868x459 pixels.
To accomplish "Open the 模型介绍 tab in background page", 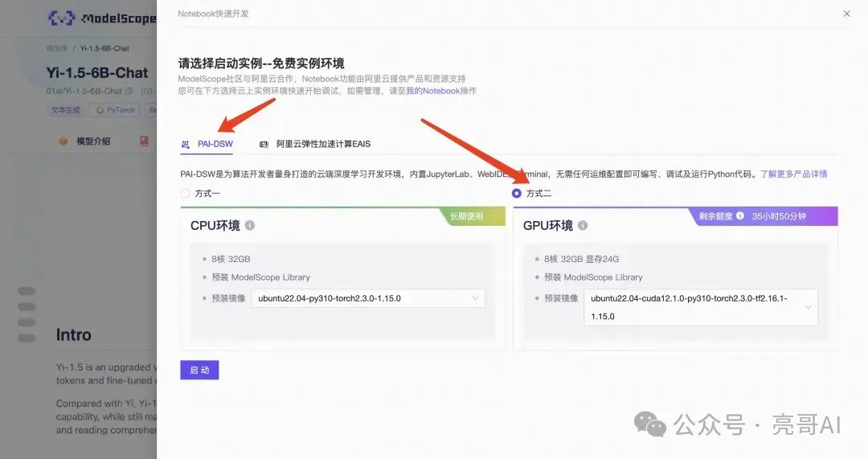I will pyautogui.click(x=93, y=141).
